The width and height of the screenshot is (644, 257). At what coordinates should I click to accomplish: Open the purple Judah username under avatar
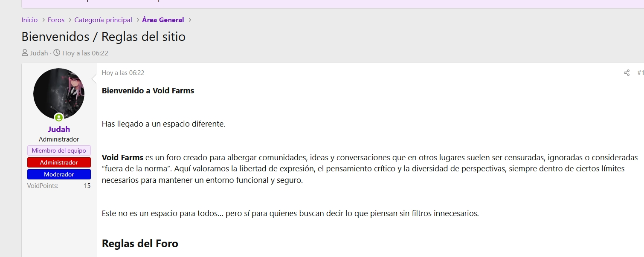59,130
